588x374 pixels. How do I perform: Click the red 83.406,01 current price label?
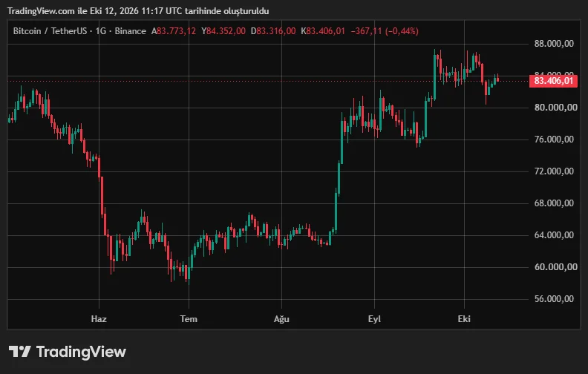click(553, 81)
